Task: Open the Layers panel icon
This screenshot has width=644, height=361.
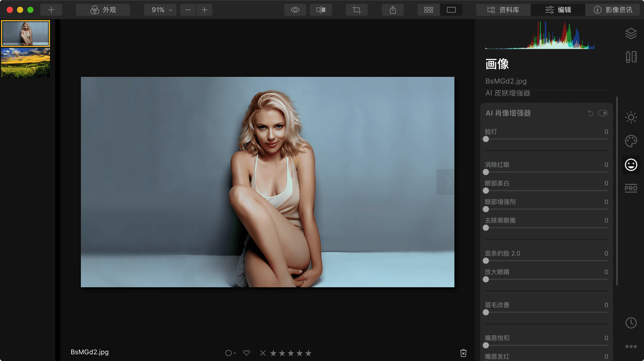Action: tap(631, 34)
